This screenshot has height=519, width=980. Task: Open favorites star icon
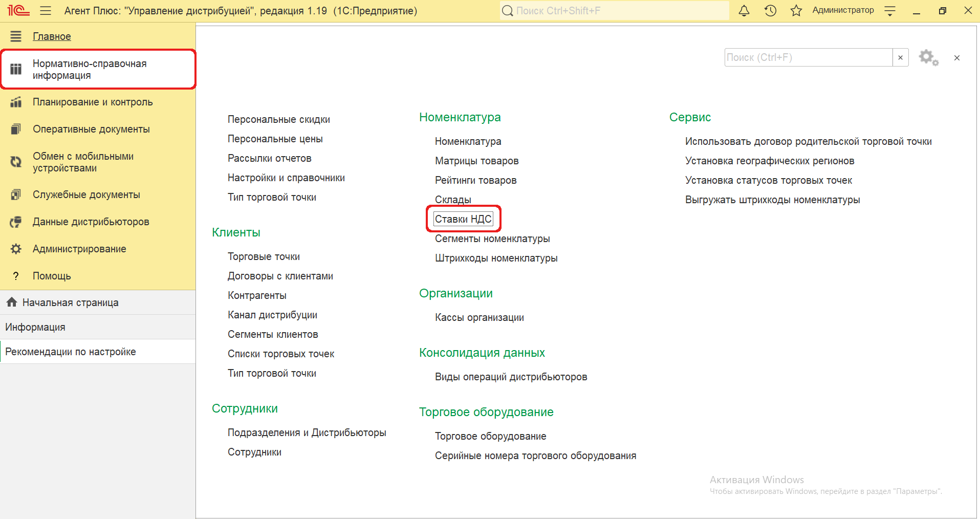[x=796, y=11]
